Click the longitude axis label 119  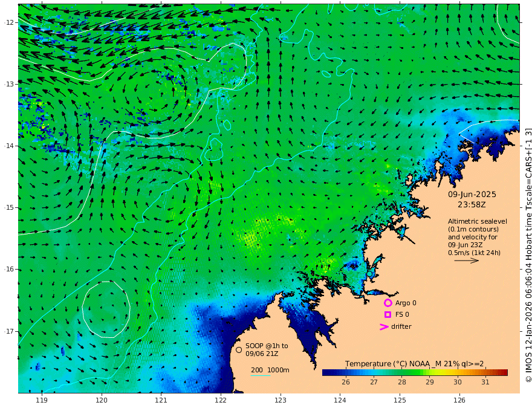point(42,401)
